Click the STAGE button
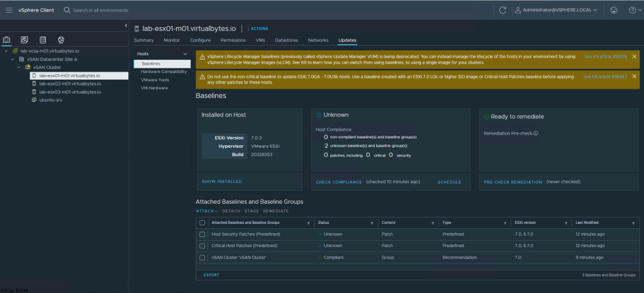The height and width of the screenshot is (293, 644). (x=252, y=211)
